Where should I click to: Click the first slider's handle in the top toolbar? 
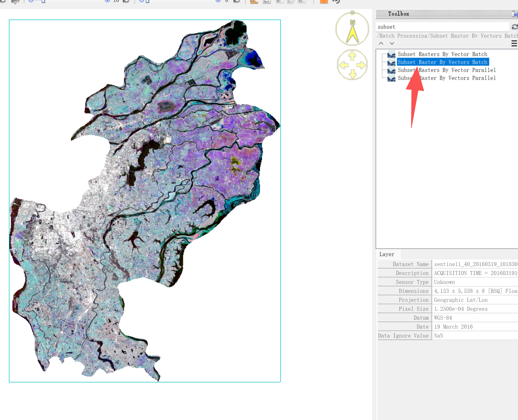pyautogui.click(x=43, y=1)
